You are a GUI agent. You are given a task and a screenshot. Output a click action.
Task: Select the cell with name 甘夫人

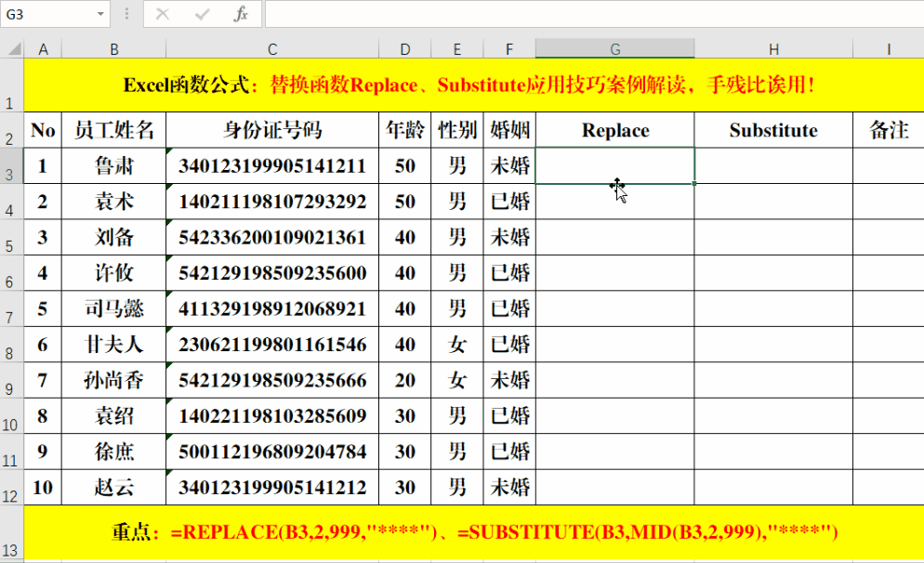point(113,345)
